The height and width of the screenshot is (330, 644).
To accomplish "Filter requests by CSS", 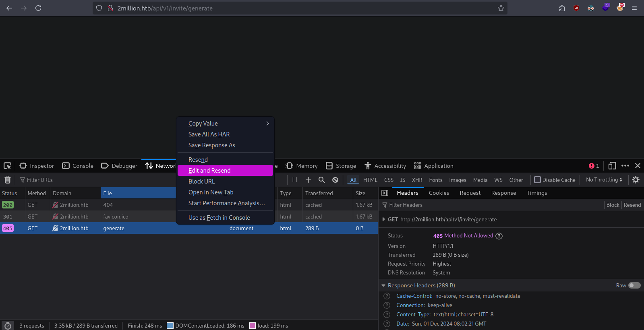I will (389, 180).
